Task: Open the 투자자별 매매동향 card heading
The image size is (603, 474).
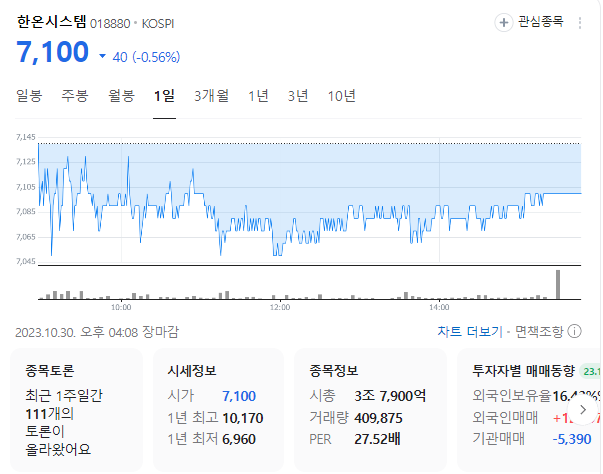Action: pyautogui.click(x=523, y=371)
